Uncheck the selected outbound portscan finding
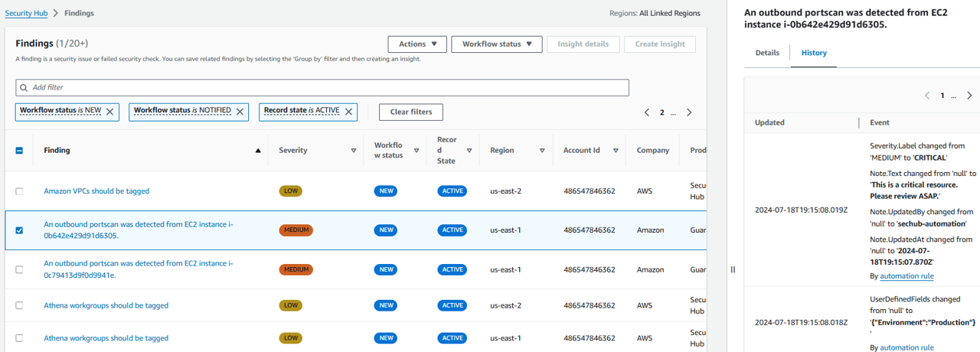 [19, 230]
